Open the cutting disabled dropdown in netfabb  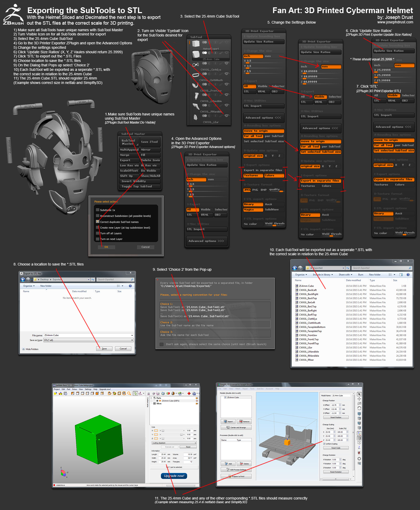pyautogui.click(x=174, y=443)
